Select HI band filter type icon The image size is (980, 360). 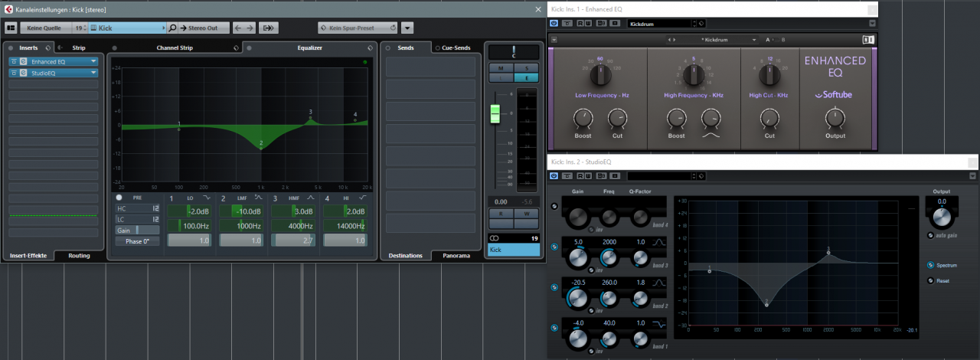coord(362,198)
